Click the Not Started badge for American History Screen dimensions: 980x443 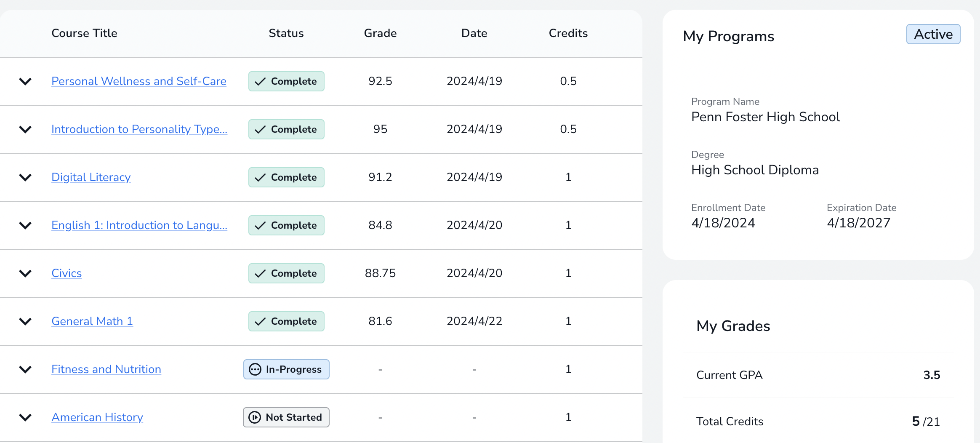286,417
